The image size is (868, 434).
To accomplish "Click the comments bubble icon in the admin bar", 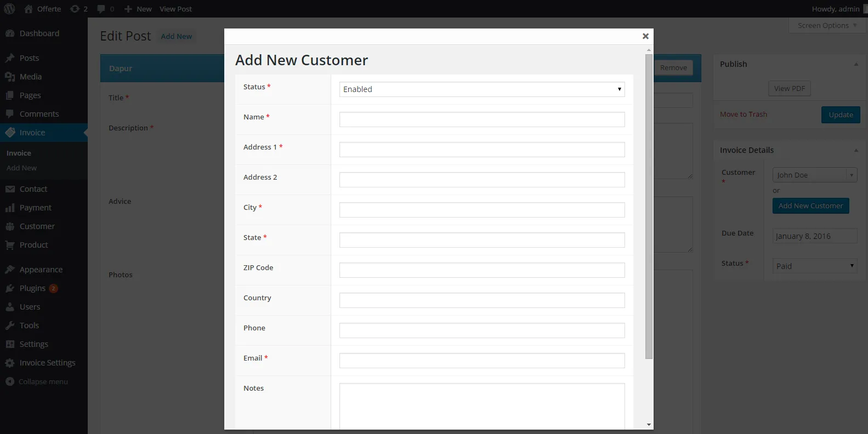I will pos(101,9).
